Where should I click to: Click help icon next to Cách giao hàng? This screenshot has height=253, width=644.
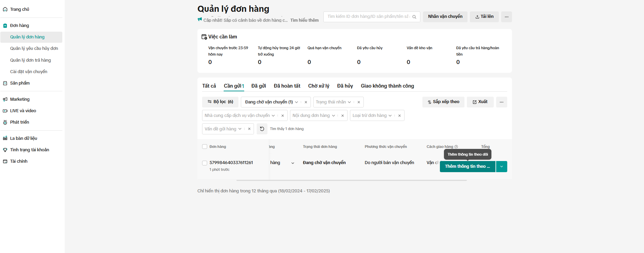coord(456,147)
